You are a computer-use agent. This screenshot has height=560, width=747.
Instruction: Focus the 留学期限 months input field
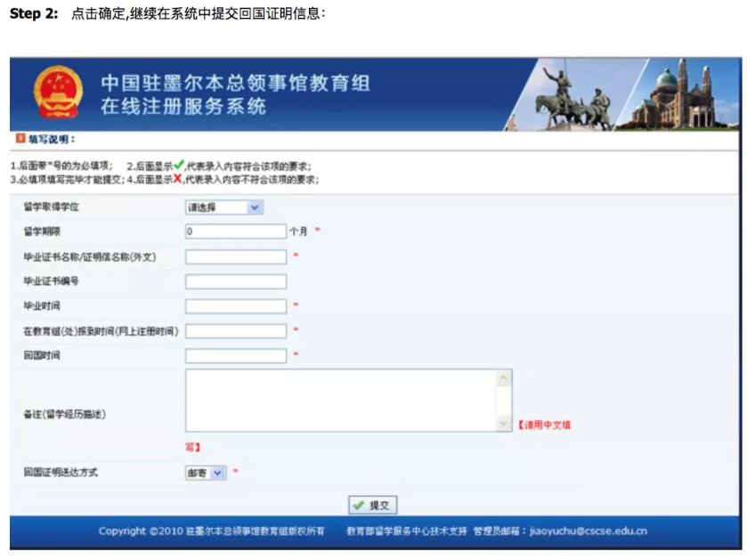point(236,231)
